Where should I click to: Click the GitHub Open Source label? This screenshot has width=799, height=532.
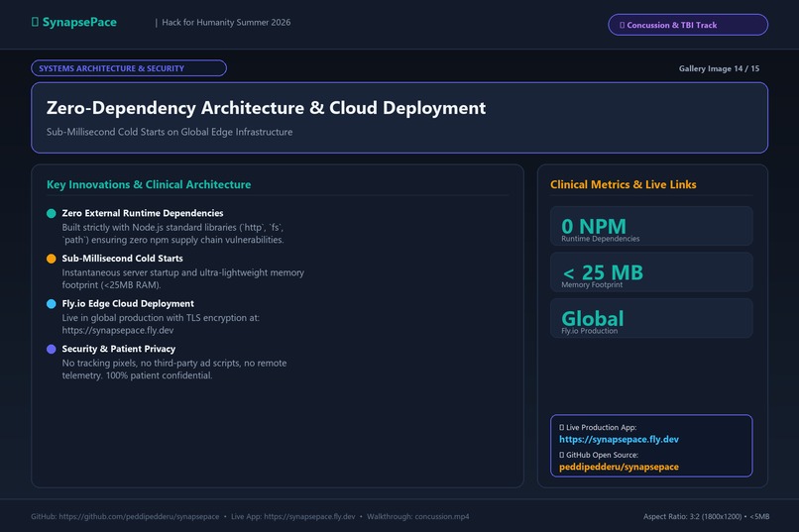point(599,455)
